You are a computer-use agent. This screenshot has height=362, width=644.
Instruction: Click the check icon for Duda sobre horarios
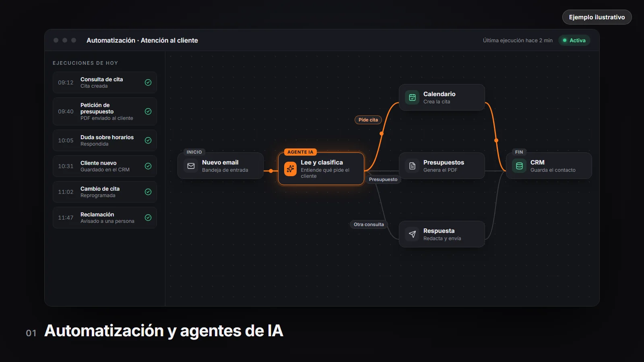coord(148,140)
